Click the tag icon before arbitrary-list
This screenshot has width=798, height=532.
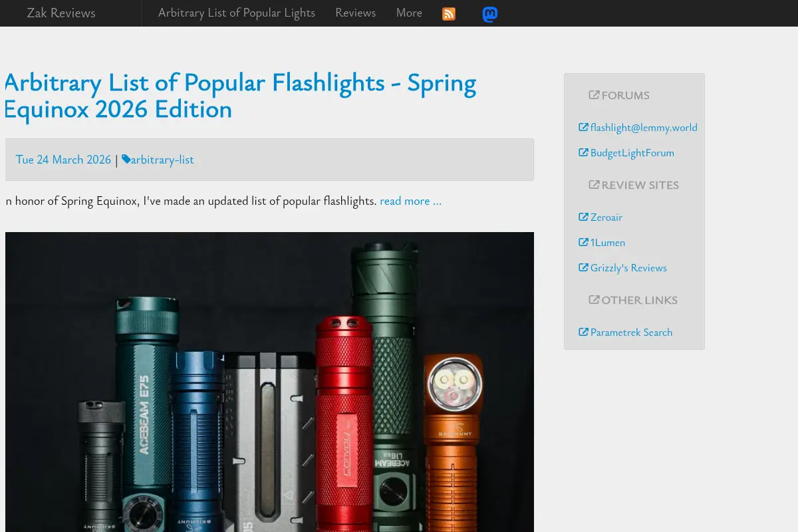[x=126, y=160]
